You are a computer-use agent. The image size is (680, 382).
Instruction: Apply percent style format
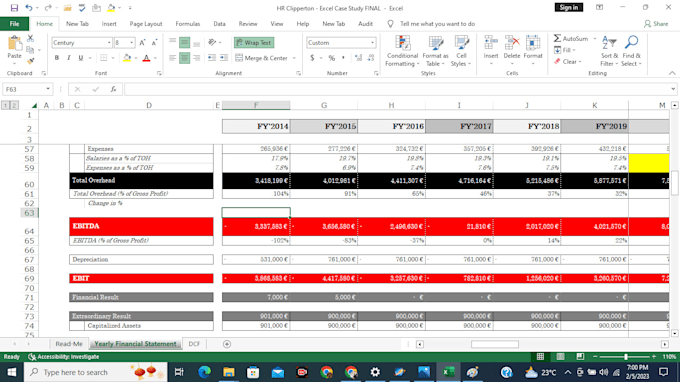332,58
